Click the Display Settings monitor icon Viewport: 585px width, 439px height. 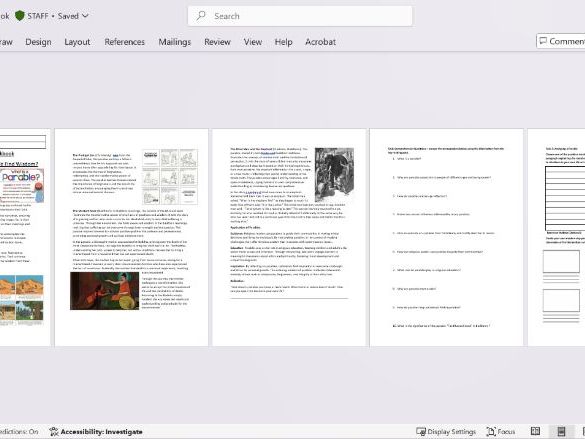tap(421, 432)
